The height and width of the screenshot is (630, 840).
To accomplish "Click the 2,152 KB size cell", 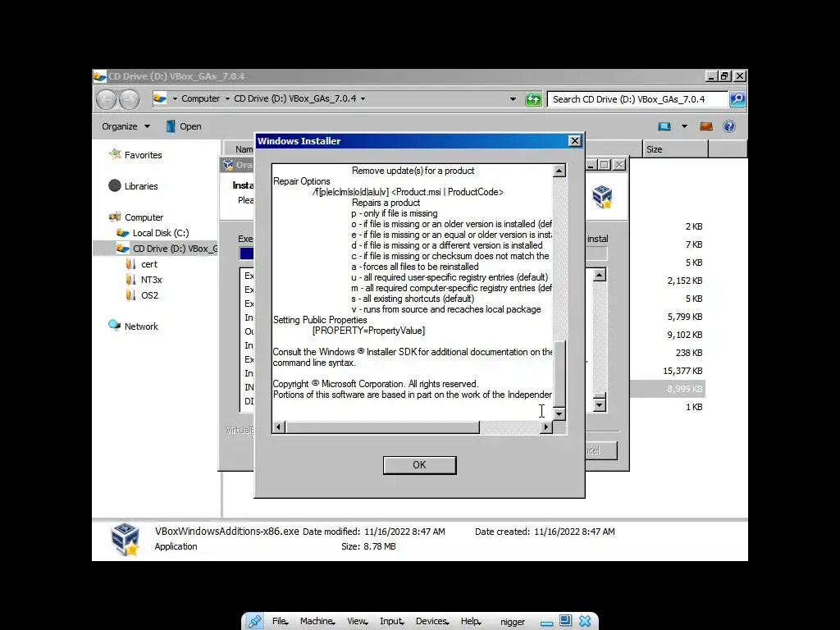I will click(x=685, y=281).
